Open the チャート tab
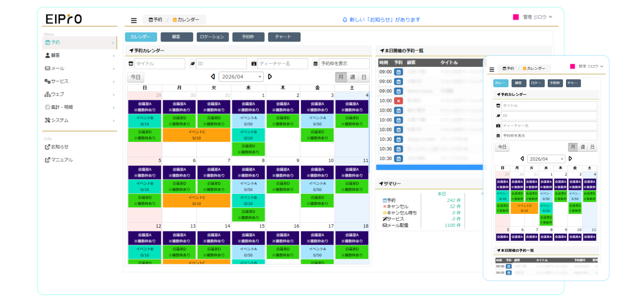This screenshot has width=644, height=304. (284, 37)
